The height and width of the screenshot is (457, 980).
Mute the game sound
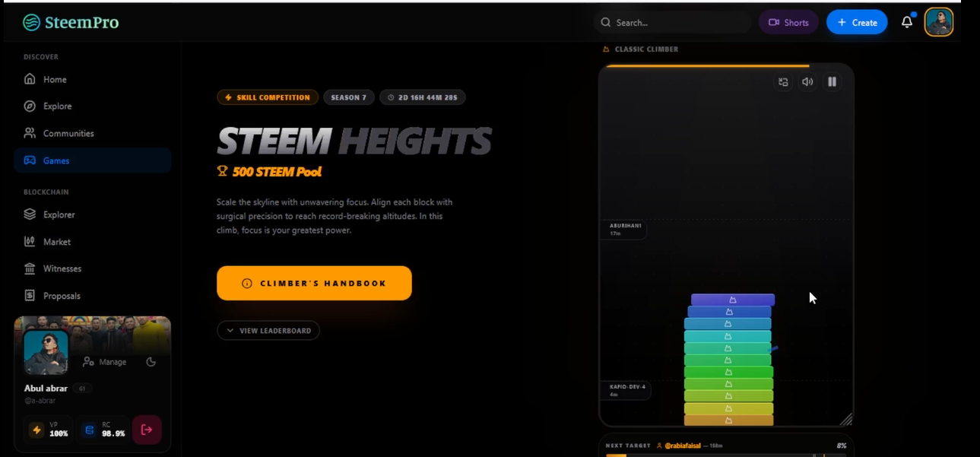(807, 82)
